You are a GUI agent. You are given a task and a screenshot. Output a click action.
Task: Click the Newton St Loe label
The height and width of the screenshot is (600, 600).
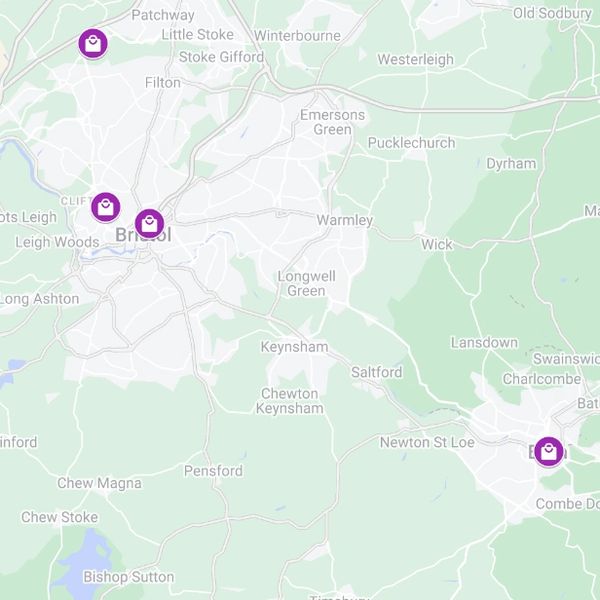427,442
